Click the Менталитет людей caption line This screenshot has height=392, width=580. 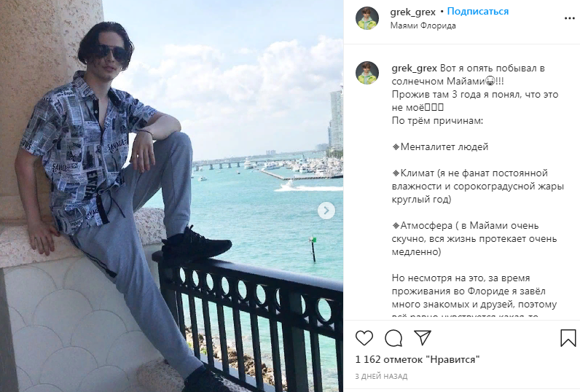(x=440, y=146)
